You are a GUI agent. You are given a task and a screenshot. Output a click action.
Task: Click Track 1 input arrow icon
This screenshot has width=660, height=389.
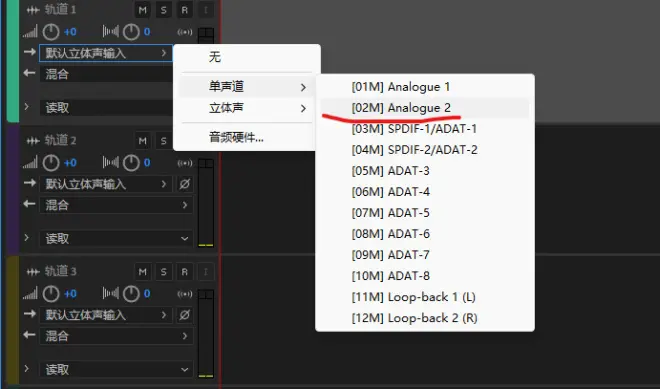click(x=29, y=52)
